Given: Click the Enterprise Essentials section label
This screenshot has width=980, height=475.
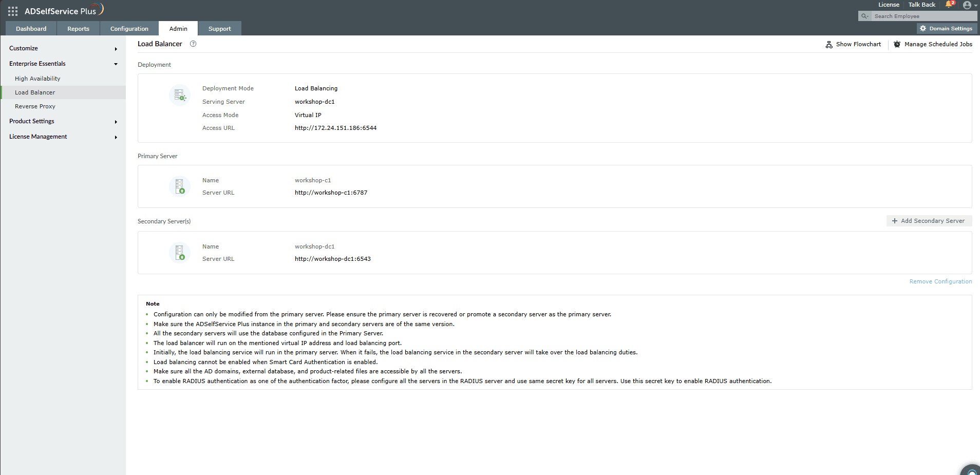Looking at the screenshot, I should click(37, 64).
